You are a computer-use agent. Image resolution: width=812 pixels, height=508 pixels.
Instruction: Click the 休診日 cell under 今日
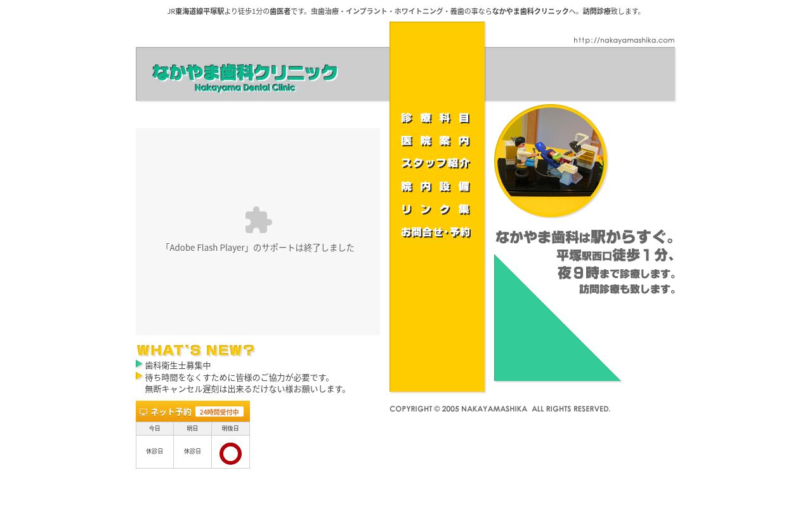155,451
